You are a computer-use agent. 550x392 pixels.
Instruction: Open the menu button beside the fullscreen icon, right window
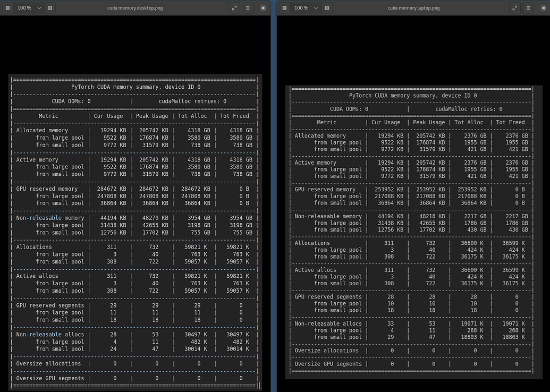click(x=528, y=8)
